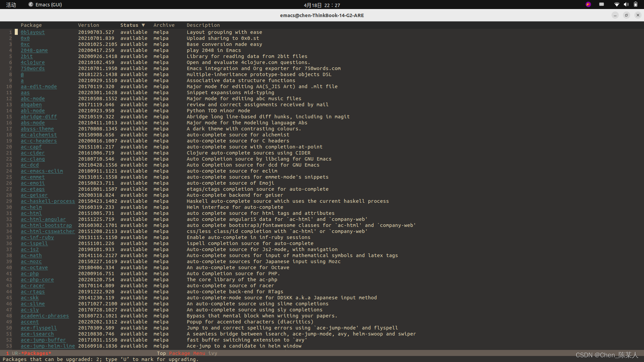Open the ac-html-bootstrap package link

pyautogui.click(x=46, y=225)
